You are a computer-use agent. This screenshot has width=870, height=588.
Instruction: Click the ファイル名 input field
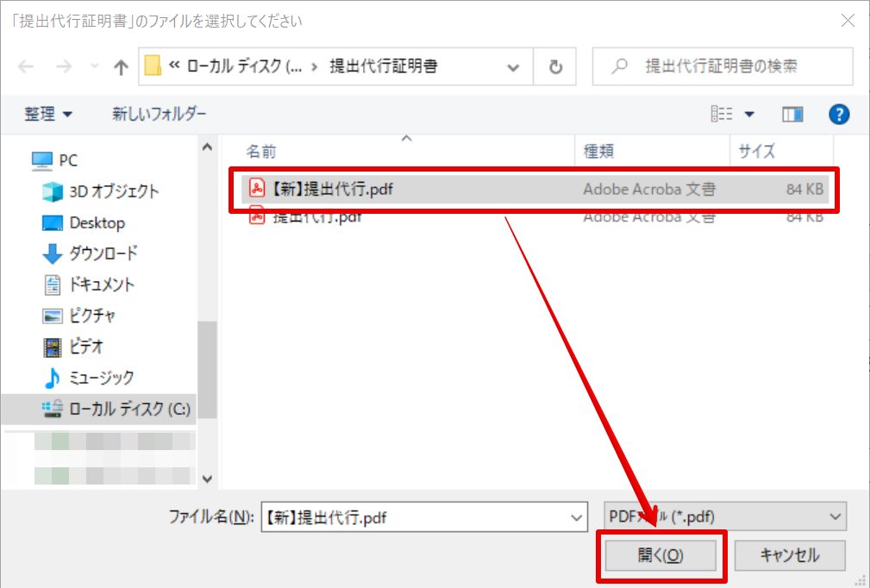pos(424,517)
